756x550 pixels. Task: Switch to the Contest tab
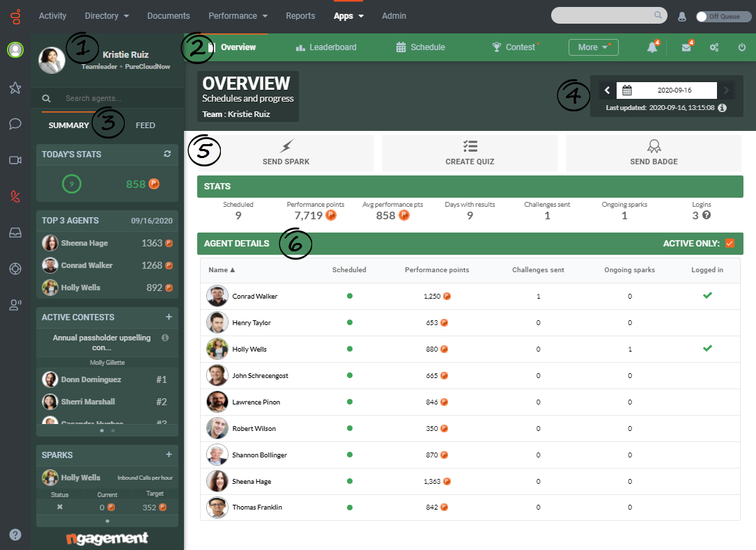click(514, 47)
